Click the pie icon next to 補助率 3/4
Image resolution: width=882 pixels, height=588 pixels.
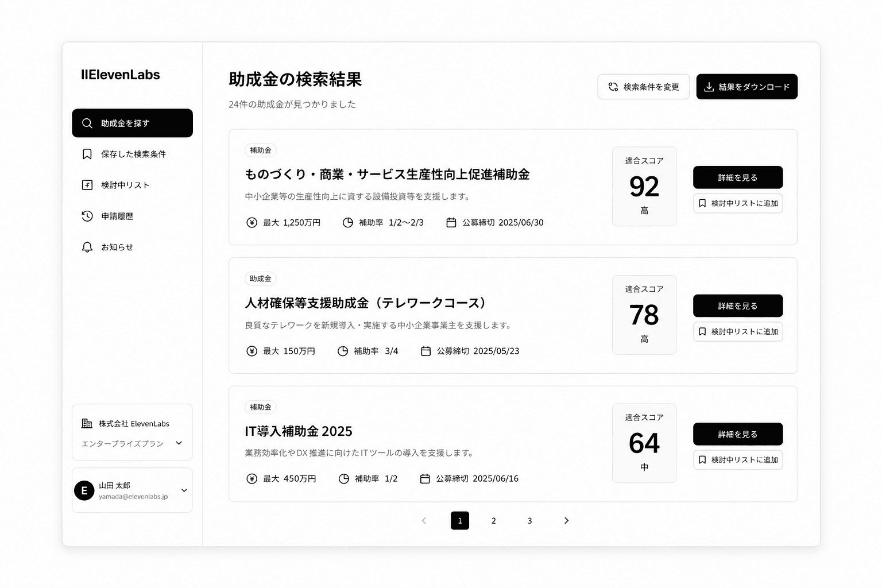[x=343, y=351]
